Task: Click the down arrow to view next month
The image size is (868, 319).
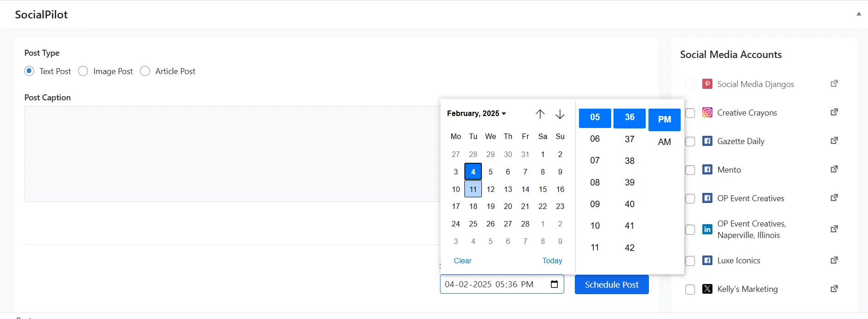Action: (x=560, y=114)
